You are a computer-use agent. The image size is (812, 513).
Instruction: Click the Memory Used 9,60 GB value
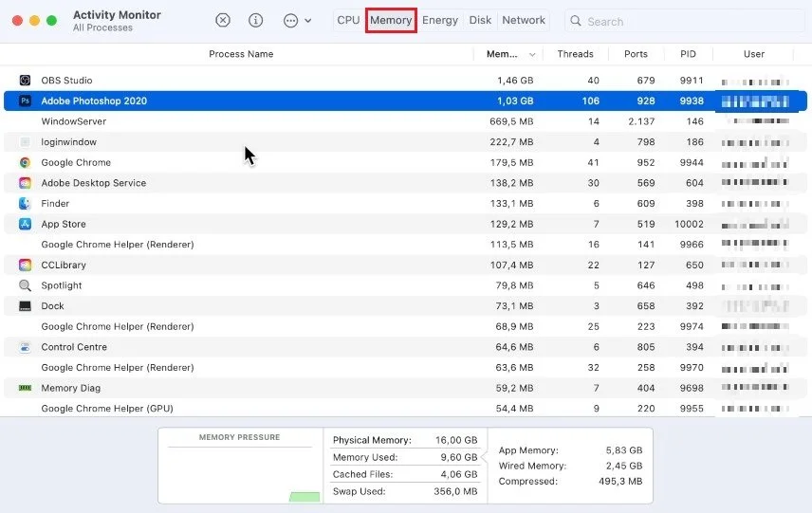pos(459,457)
